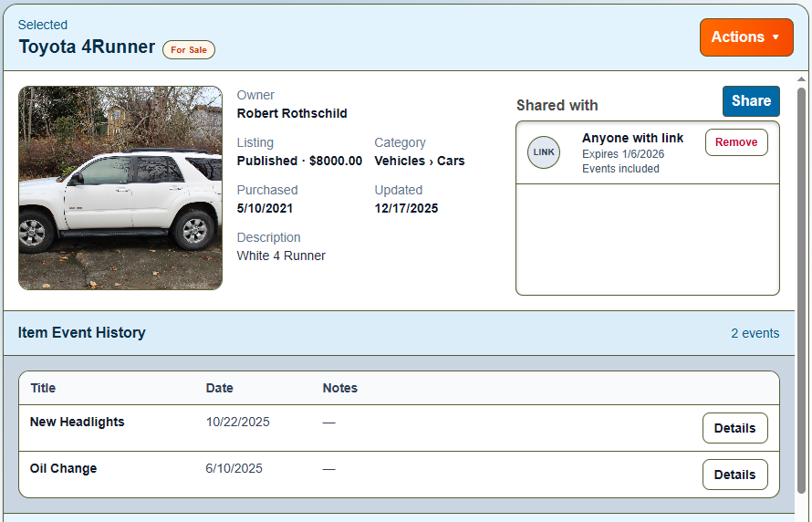Sort events by Title column header
This screenshot has width=812, height=522.
43,388
